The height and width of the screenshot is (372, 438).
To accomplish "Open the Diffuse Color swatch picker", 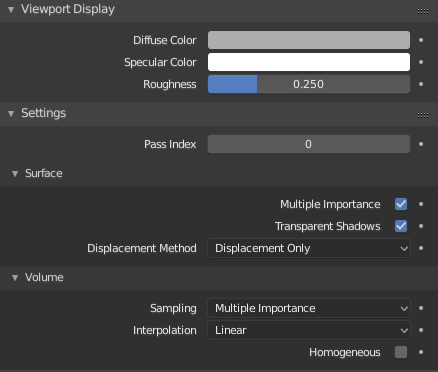I will point(309,40).
